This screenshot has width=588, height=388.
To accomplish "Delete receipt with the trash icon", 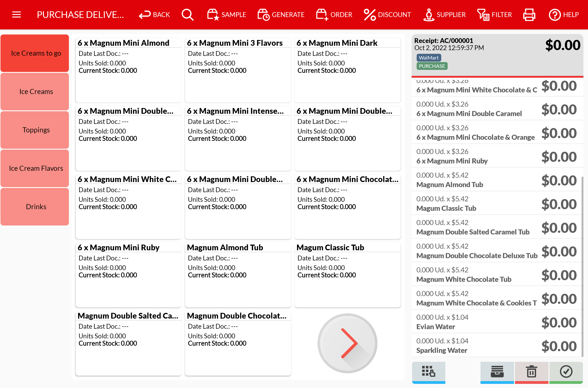I will 531,372.
